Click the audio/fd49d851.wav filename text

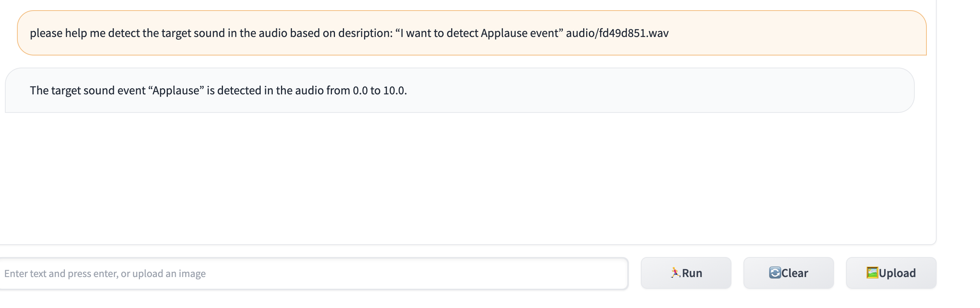click(617, 33)
